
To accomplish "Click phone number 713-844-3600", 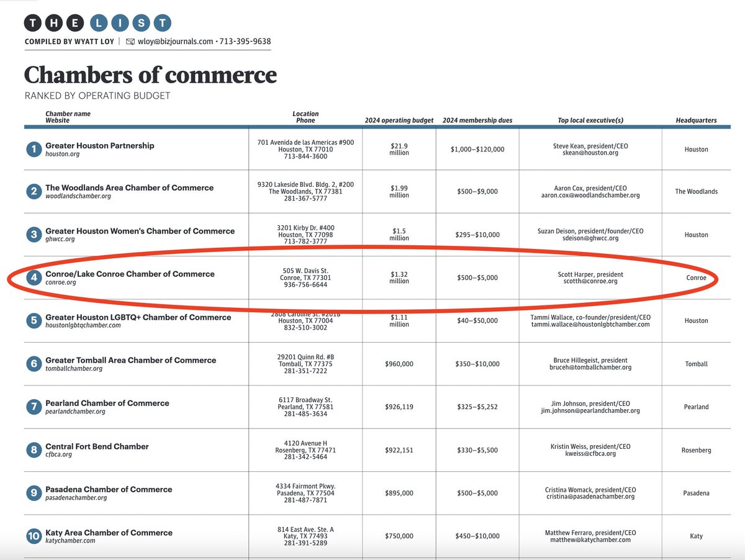I will coord(305,157).
